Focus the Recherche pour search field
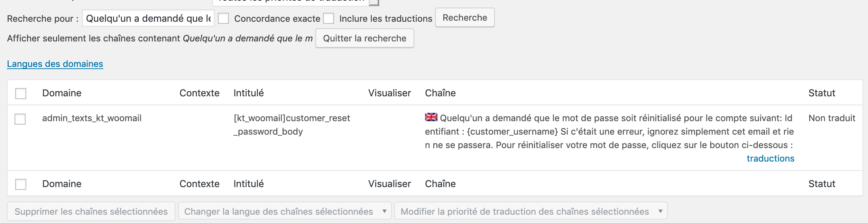This screenshot has width=868, height=223. tap(148, 18)
